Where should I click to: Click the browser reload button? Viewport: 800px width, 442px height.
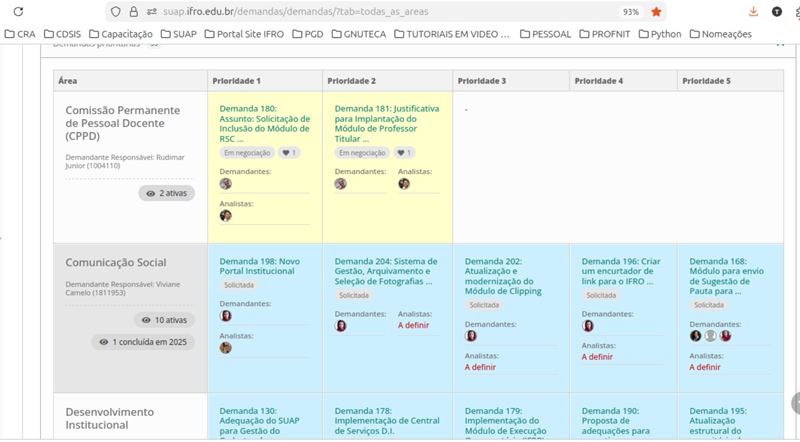[17, 12]
